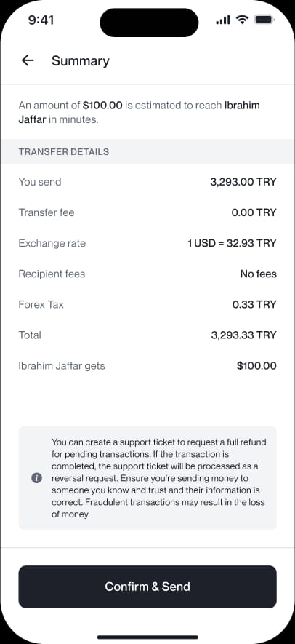Tap the refund support ticket notice text
This screenshot has height=644, width=295.
pyautogui.click(x=159, y=478)
